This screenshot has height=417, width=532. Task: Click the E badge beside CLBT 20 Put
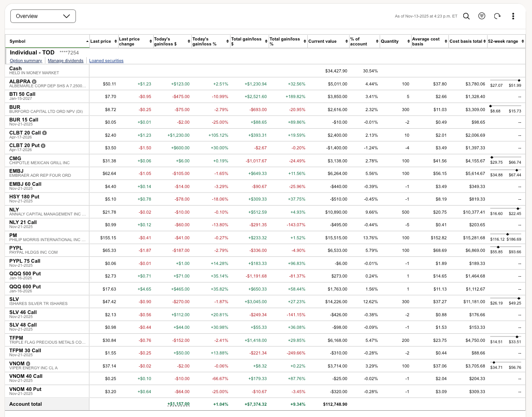pos(43,146)
